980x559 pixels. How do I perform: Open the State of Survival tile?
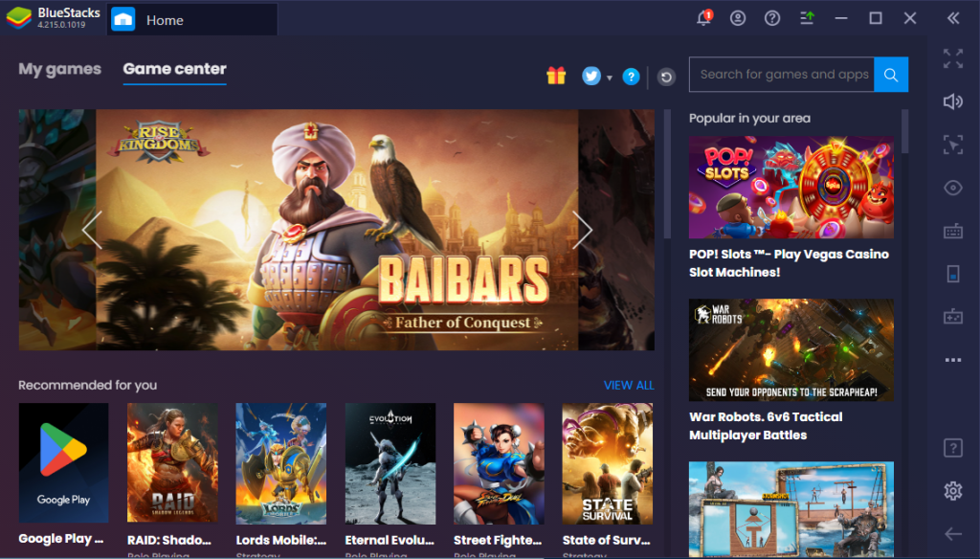[x=608, y=463]
